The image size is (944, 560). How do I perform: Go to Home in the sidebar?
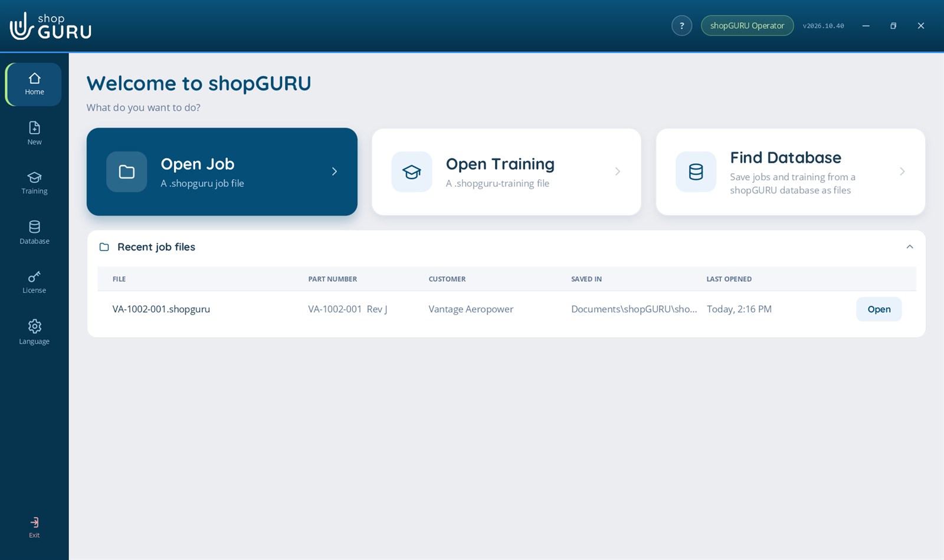pos(34,84)
